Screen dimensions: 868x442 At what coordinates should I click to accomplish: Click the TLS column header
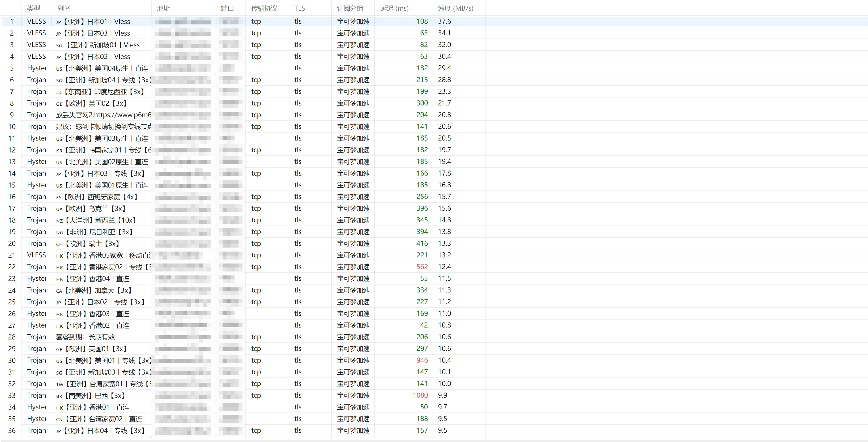click(310, 8)
